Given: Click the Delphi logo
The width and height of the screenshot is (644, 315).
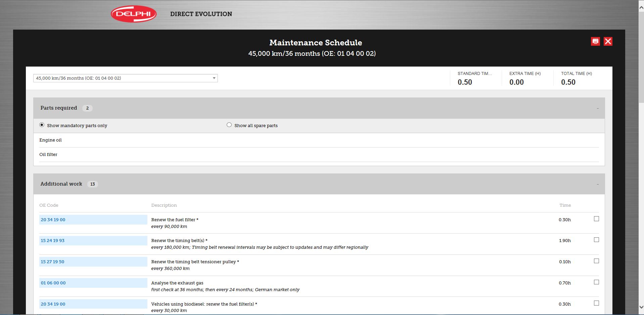Looking at the screenshot, I should coord(134,14).
